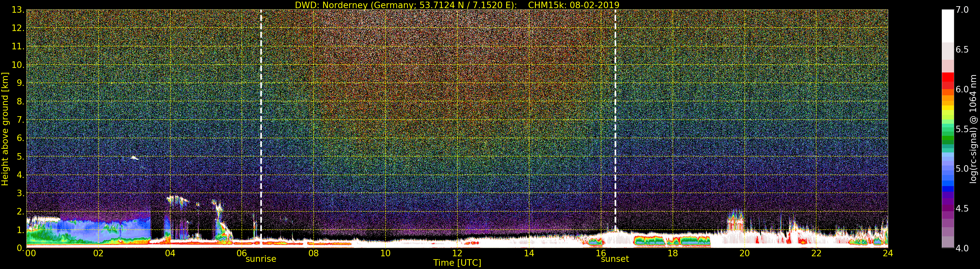980x269 pixels.
Task: Click the small white streak near 5 km at 03 UTC
Action: coord(134,158)
